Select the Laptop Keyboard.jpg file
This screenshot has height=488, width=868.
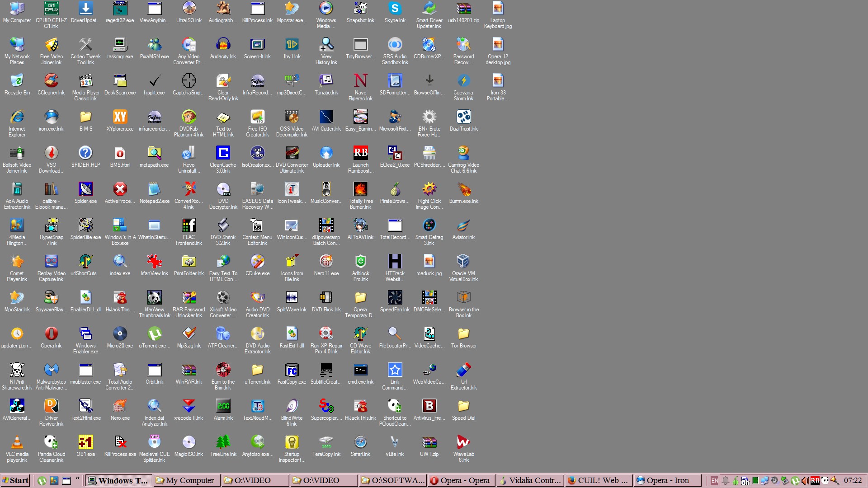(498, 9)
